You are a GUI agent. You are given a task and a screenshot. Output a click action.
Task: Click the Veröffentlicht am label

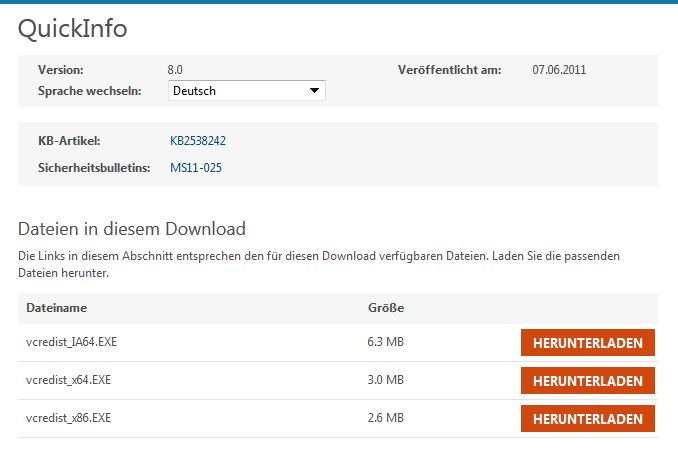[449, 70]
